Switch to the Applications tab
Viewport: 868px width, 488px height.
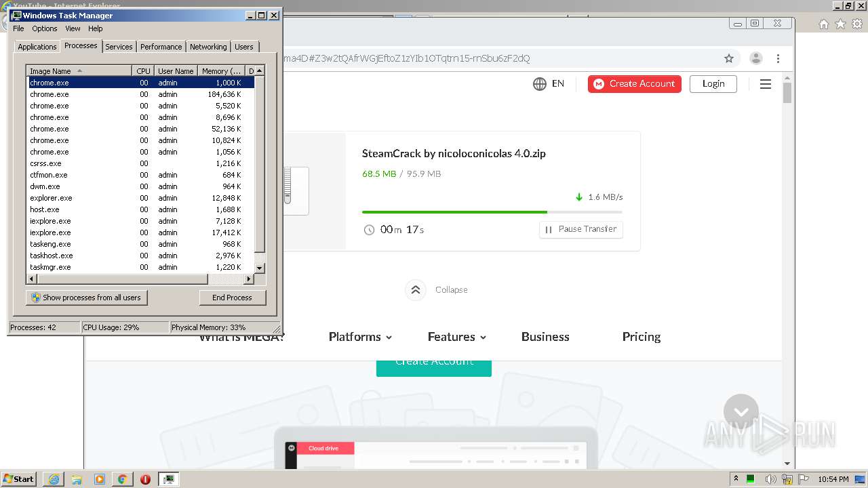pos(37,47)
